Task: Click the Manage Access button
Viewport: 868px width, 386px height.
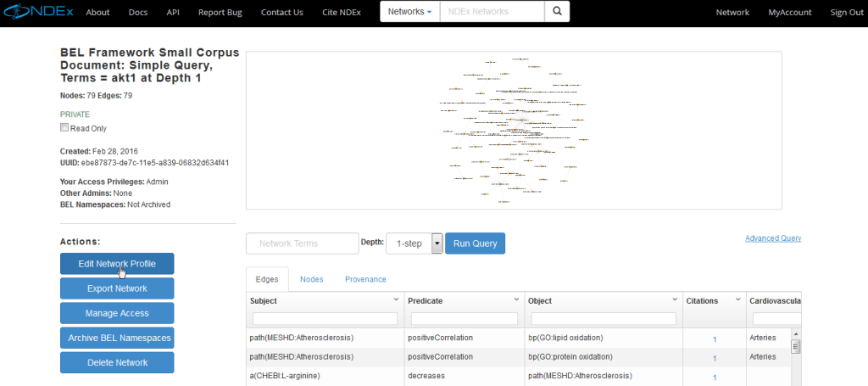Action: pos(117,313)
